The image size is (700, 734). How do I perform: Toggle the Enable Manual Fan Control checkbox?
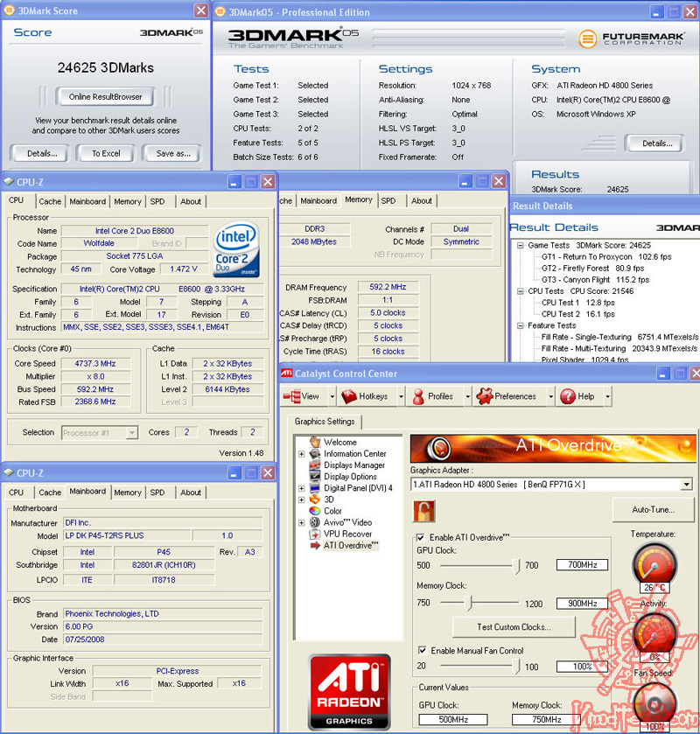(x=422, y=650)
